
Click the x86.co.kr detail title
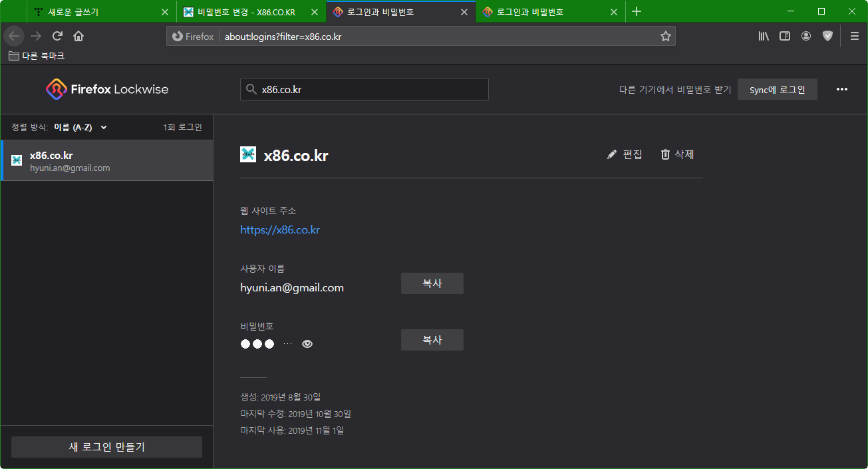(x=296, y=156)
